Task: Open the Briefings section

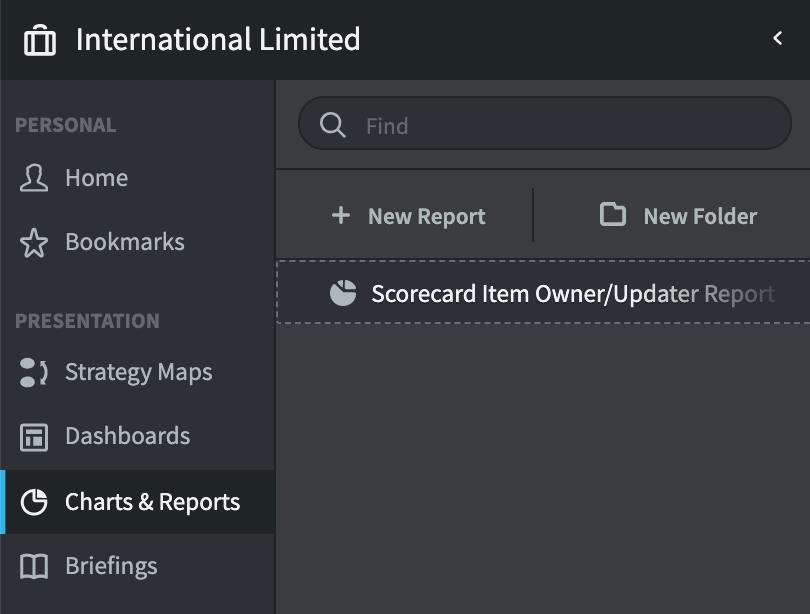Action: [137, 566]
